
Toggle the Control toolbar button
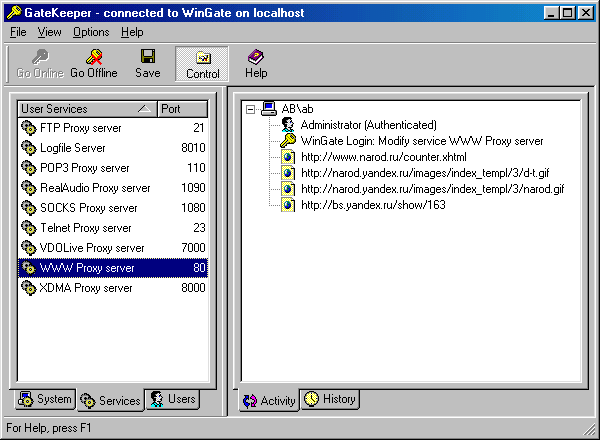pos(202,64)
